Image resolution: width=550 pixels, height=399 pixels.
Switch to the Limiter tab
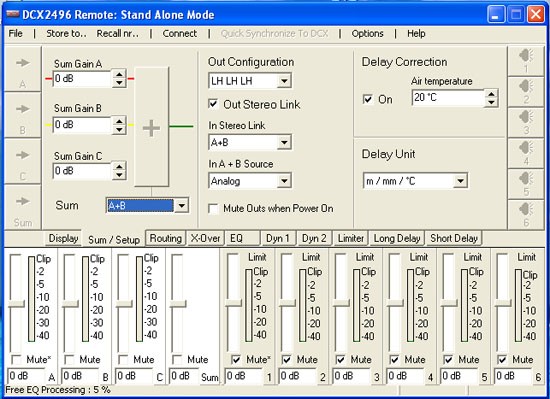[x=350, y=238]
